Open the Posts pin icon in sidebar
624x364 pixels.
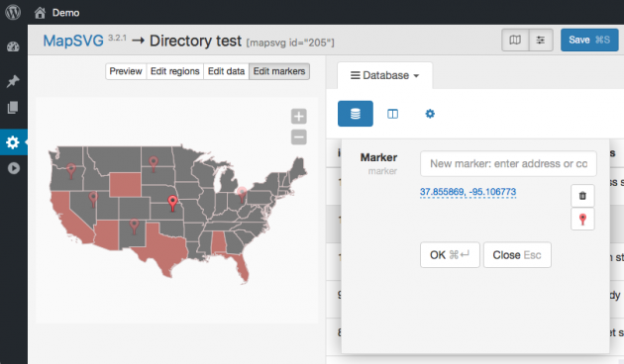pyautogui.click(x=13, y=81)
